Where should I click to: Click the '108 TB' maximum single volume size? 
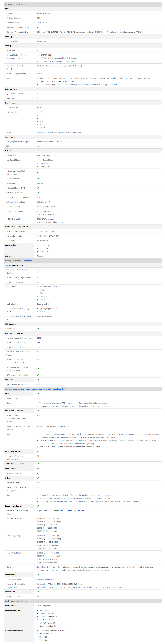point(40,74)
